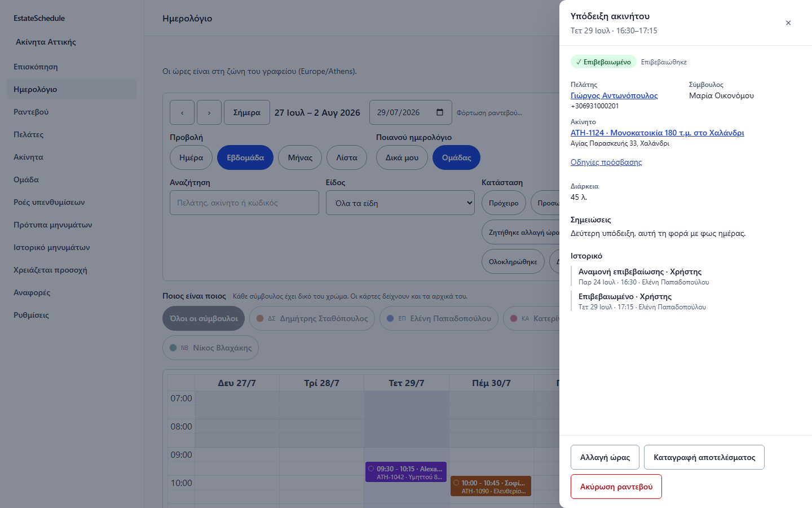The image size is (812, 508).
Task: Click Ακύρωση ραντεβού button
Action: [616, 487]
